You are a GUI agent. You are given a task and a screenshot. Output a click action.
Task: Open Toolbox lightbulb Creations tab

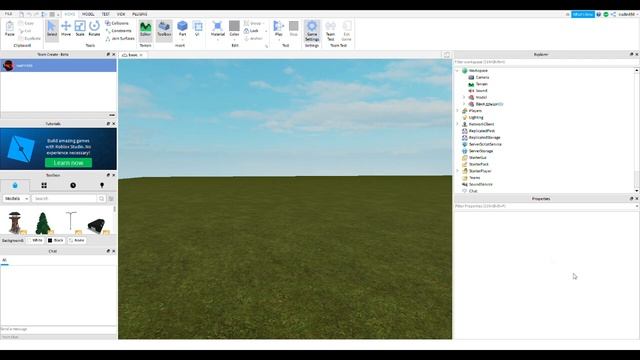(x=102, y=185)
